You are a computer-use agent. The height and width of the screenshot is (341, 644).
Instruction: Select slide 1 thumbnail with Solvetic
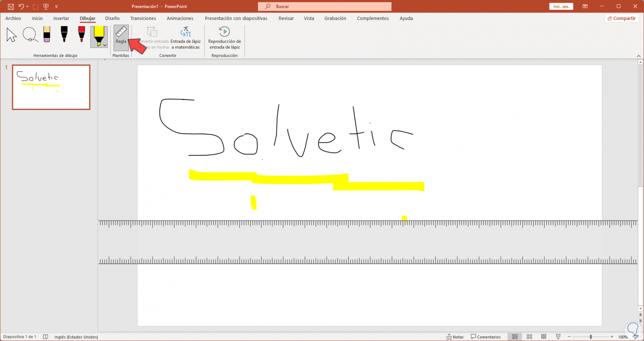coord(51,87)
